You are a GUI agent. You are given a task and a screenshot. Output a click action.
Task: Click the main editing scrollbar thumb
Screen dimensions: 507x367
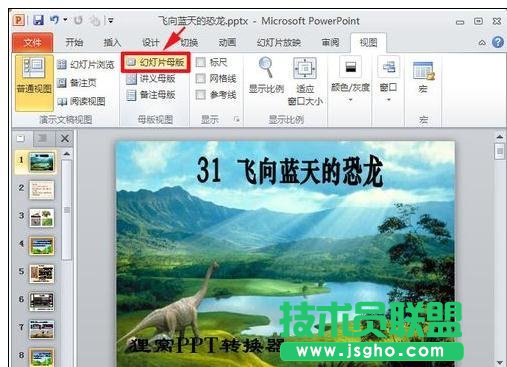pyautogui.click(x=499, y=151)
